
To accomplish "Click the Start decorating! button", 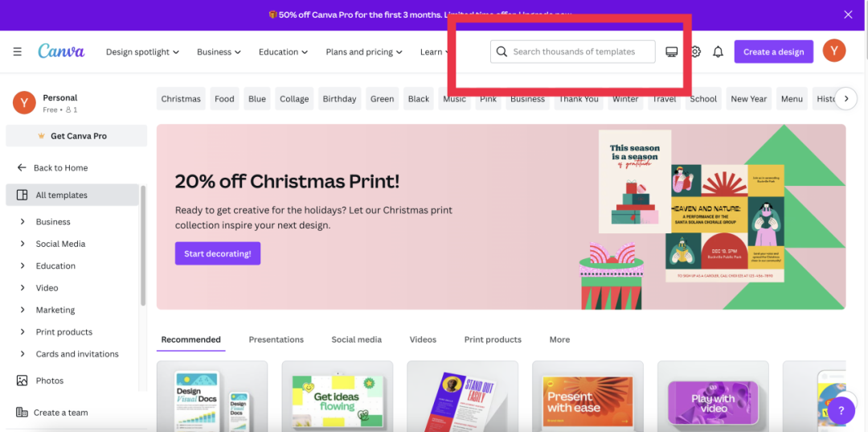I will (x=218, y=253).
